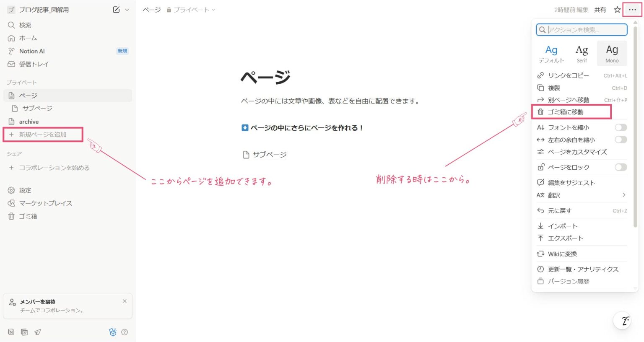Turn on the ページをロック toggle

[x=620, y=167]
